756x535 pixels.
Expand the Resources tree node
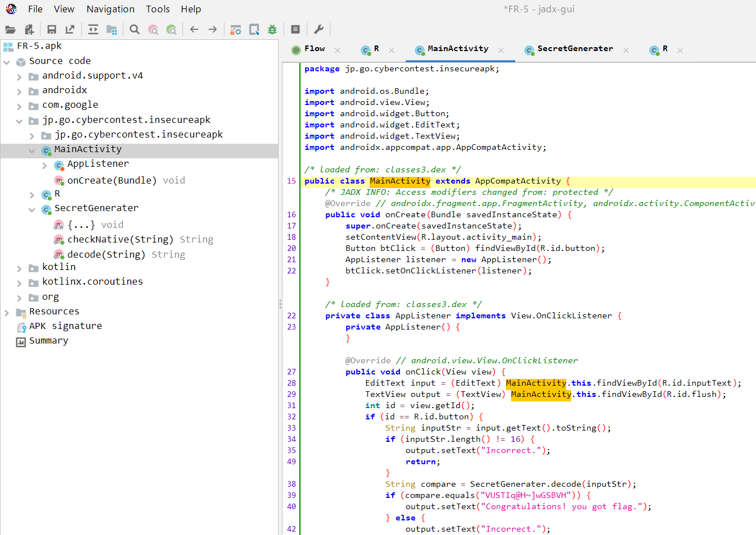click(x=7, y=312)
